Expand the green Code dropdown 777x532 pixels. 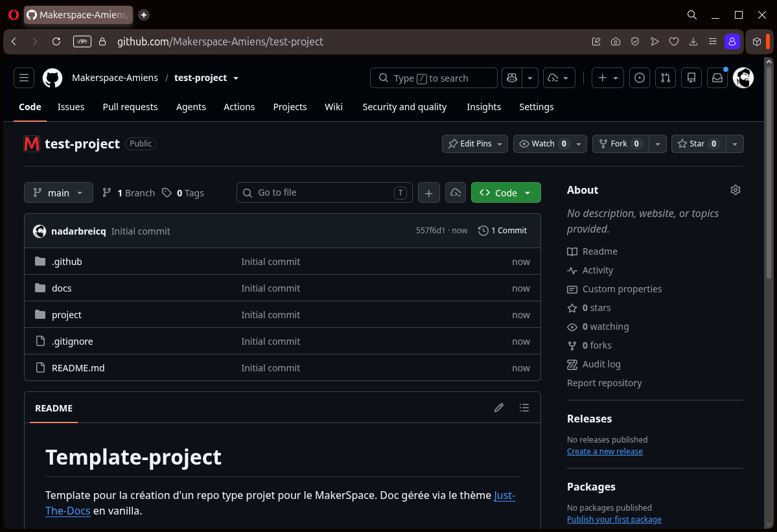(x=506, y=192)
